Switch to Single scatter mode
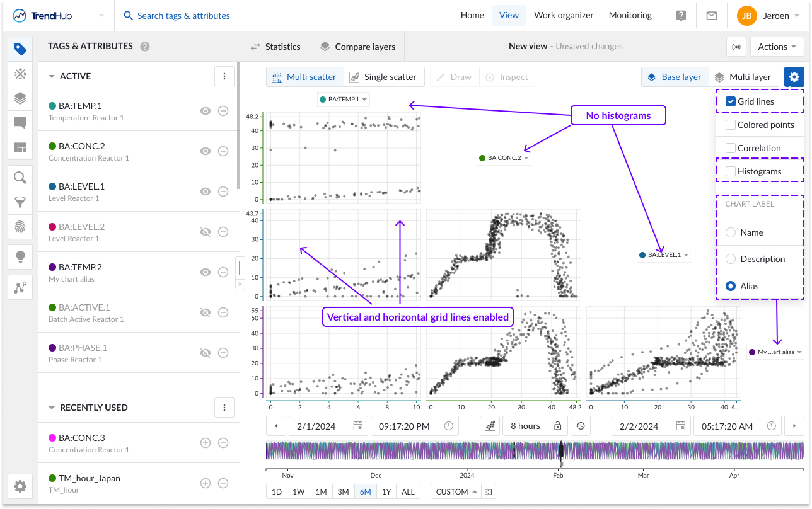The width and height of the screenshot is (812, 509). [384, 76]
